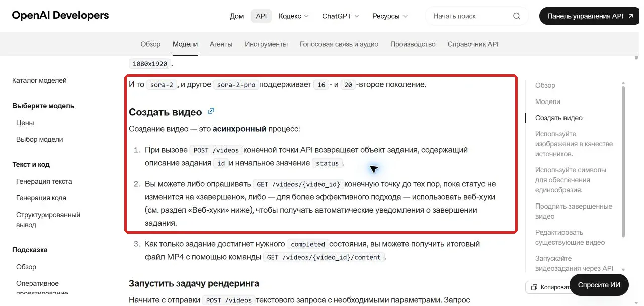Click the Выберите модель sidebar heading
Screen dimensions: 644x306
point(43,106)
